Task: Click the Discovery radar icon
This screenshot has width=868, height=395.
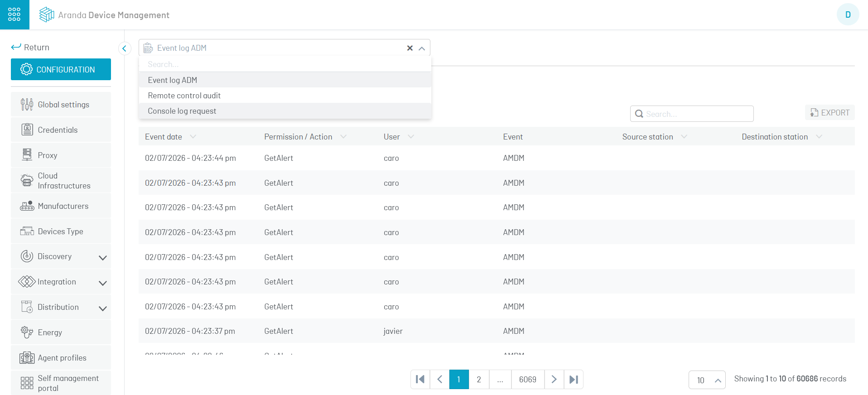Action: pos(27,256)
